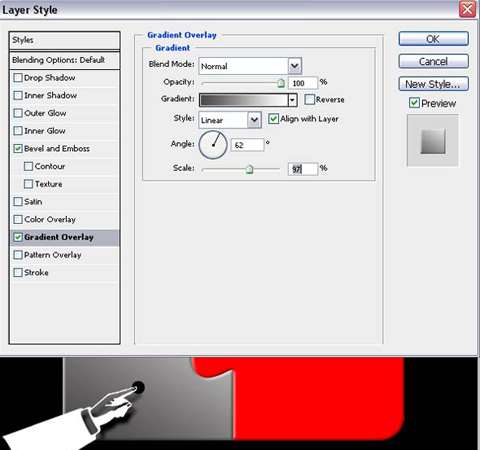Uncheck the Preview checkbox

pos(414,103)
